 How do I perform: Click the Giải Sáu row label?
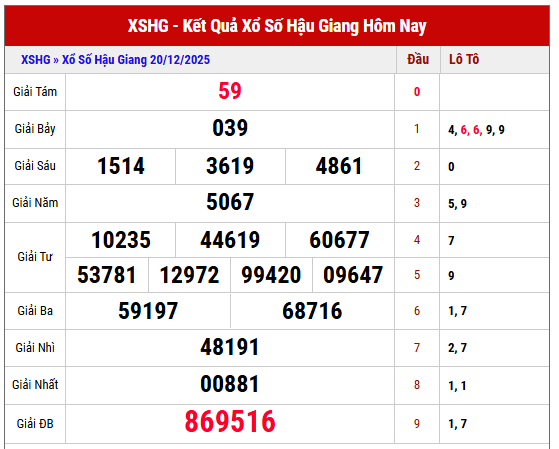(x=35, y=166)
